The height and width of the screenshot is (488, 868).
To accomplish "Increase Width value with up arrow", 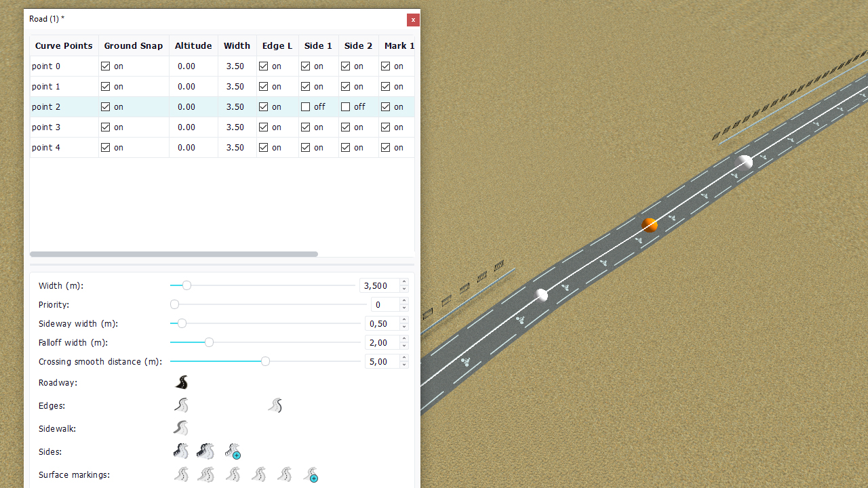I will pos(404,282).
